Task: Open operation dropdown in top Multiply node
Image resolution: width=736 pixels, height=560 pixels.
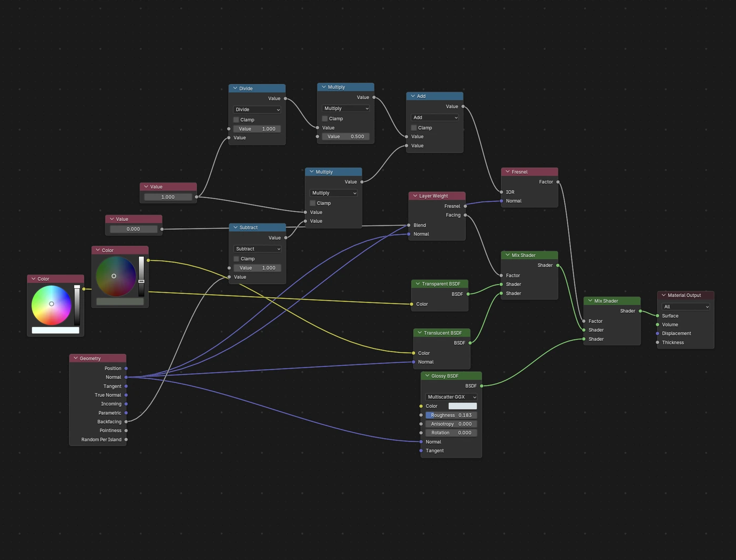Action: pos(346,108)
